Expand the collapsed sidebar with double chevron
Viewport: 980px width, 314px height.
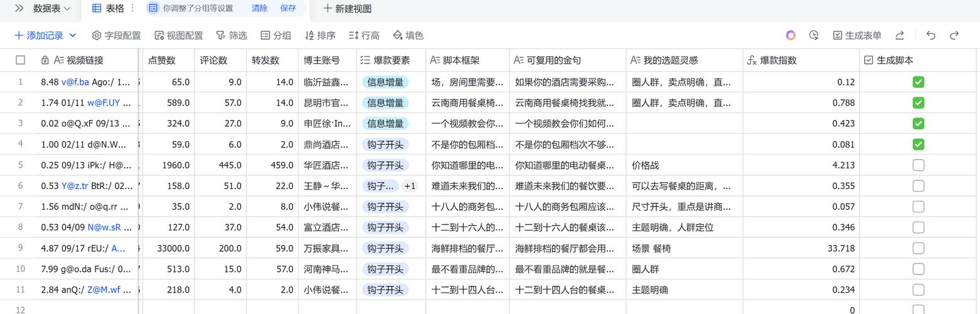(x=19, y=9)
